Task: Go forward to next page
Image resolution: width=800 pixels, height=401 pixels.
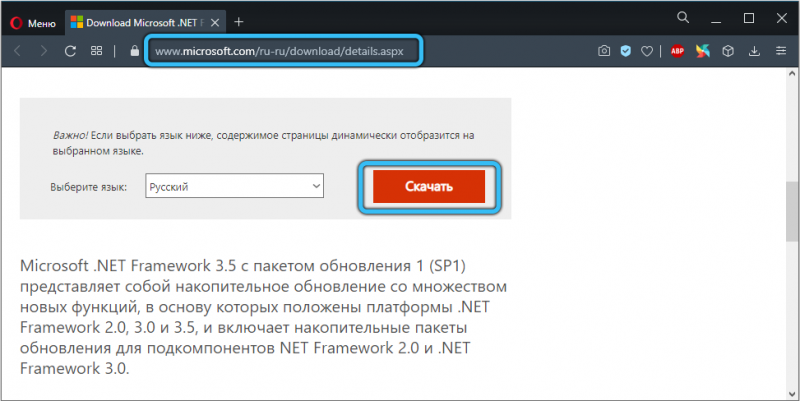Action: [x=44, y=51]
